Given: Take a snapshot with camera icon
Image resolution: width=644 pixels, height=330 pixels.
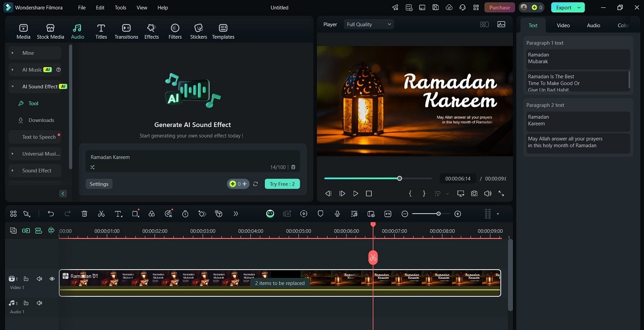Looking at the screenshot, I should pos(474,194).
